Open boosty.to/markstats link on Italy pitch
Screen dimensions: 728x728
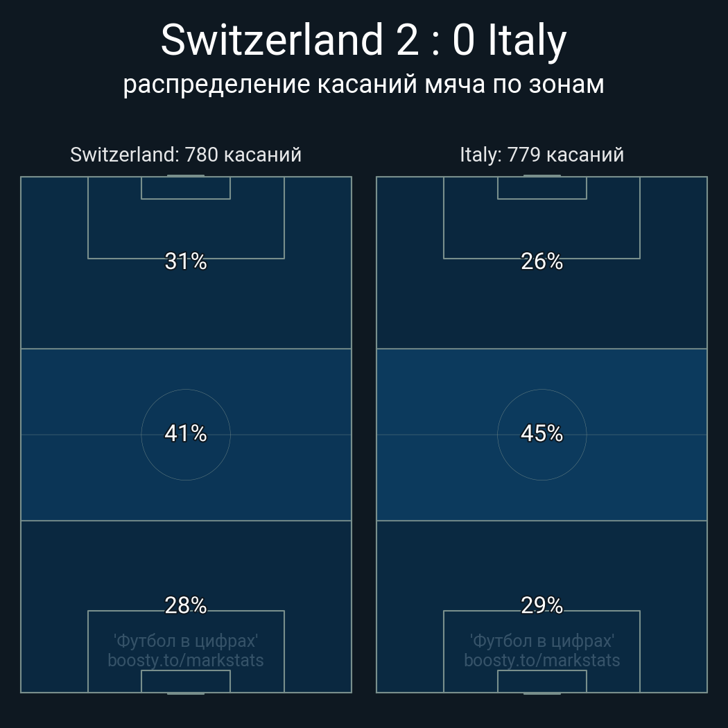[x=541, y=660]
